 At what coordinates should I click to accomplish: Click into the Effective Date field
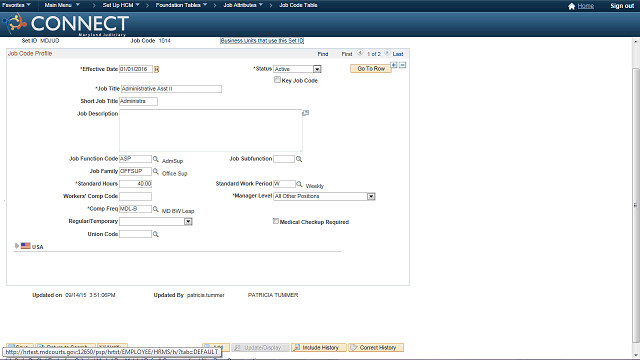click(x=136, y=69)
